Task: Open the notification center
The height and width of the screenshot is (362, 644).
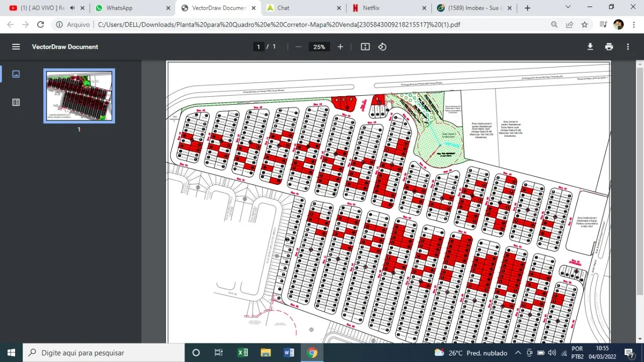Action: pyautogui.click(x=629, y=352)
